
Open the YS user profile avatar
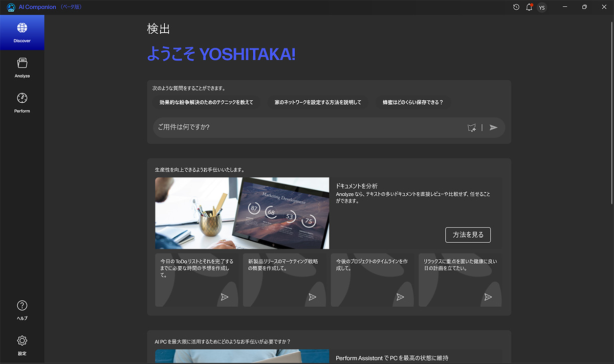[x=542, y=7]
